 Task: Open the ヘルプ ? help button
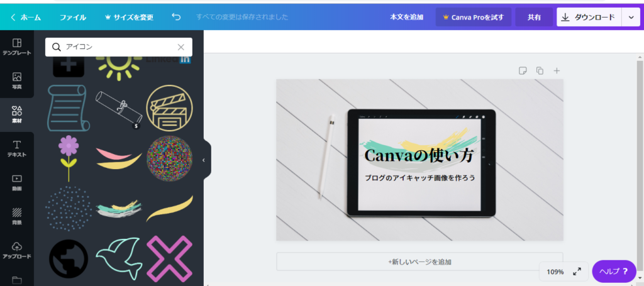(614, 271)
